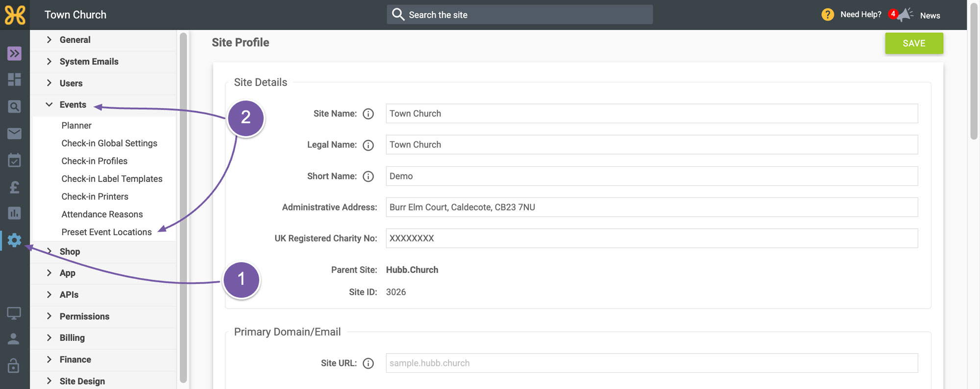The height and width of the screenshot is (389, 980).
Task: Click the info icon beside Short Name
Action: 368,177
